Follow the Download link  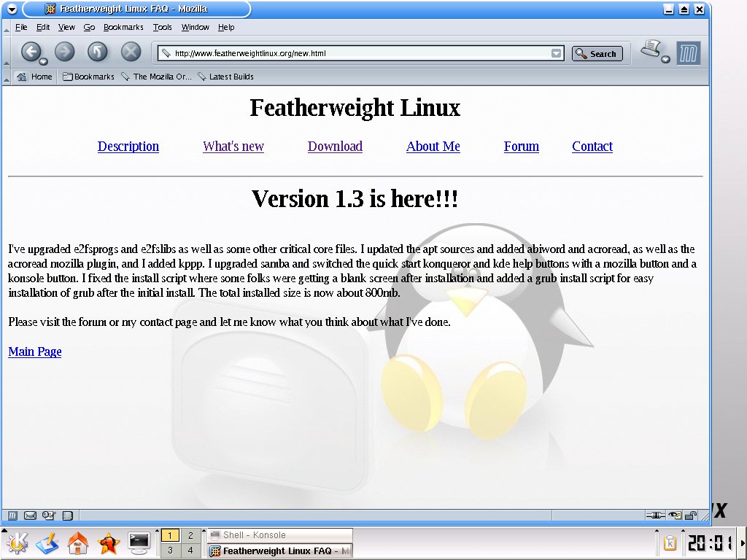tap(335, 146)
